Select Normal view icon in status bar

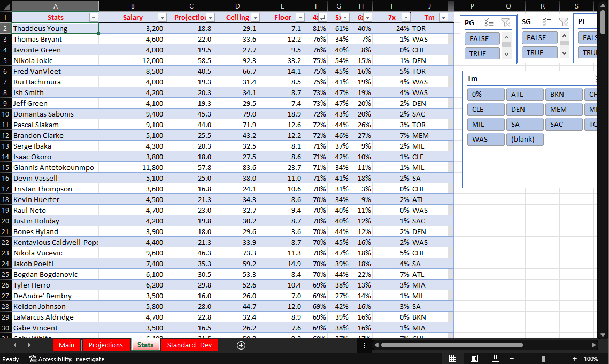tap(452, 358)
